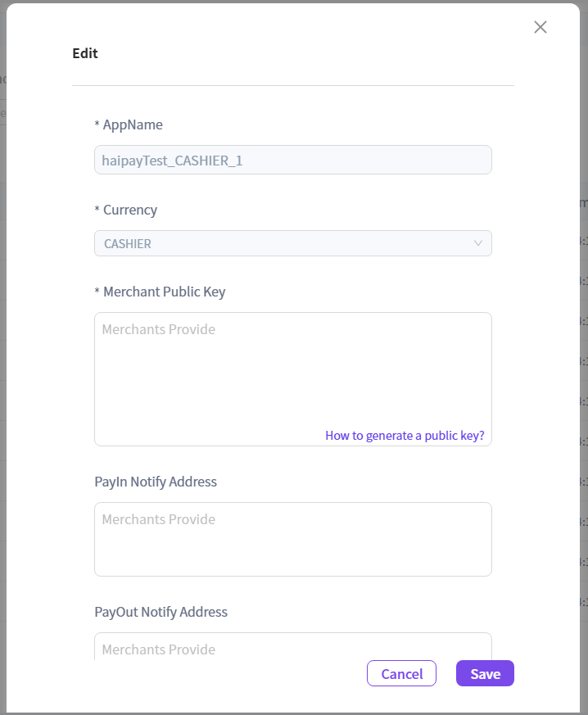588x715 pixels.
Task: Open the 'How to generate a public key?' link
Action: [405, 436]
